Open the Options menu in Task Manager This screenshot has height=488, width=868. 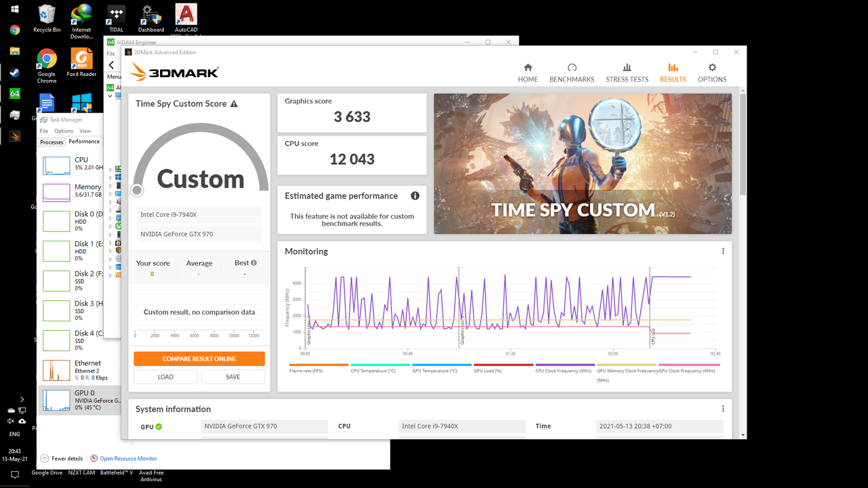pyautogui.click(x=64, y=131)
